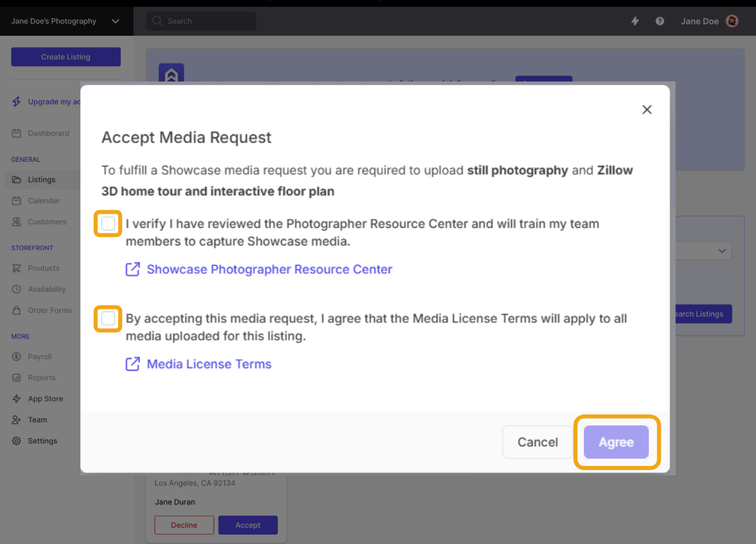Open Team in the sidebar

coord(38,420)
